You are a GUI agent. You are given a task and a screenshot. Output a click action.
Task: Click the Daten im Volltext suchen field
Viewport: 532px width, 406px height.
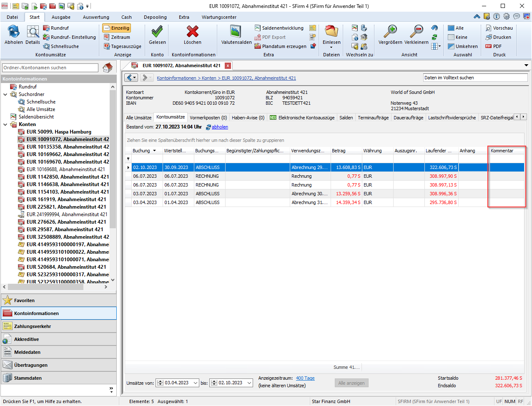pos(475,78)
